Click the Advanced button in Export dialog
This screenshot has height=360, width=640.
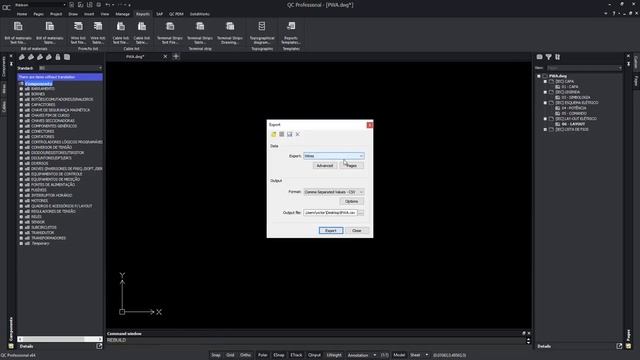pos(325,166)
